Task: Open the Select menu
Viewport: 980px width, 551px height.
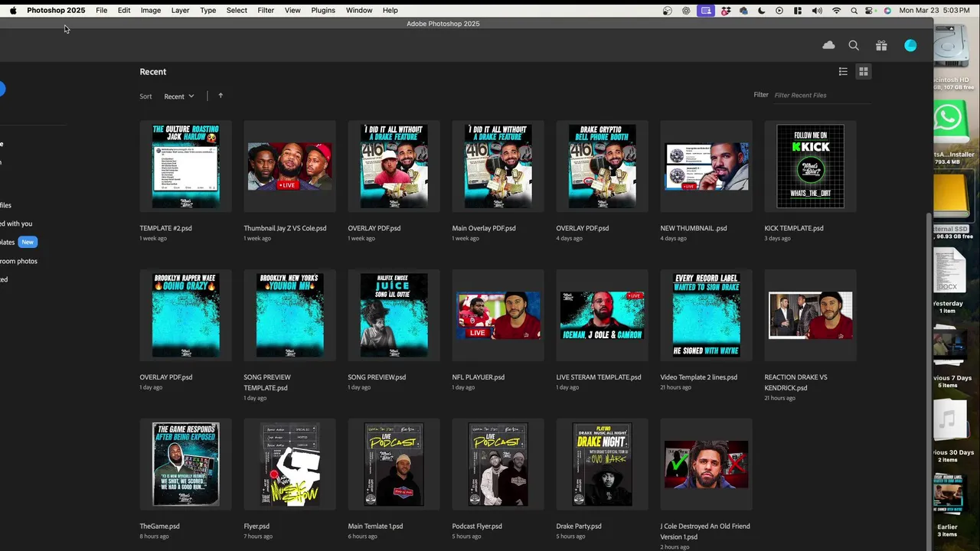Action: pyautogui.click(x=237, y=10)
